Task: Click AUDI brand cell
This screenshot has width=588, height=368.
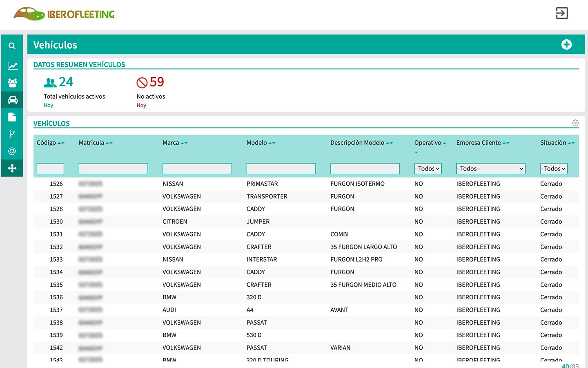Action: (x=169, y=310)
